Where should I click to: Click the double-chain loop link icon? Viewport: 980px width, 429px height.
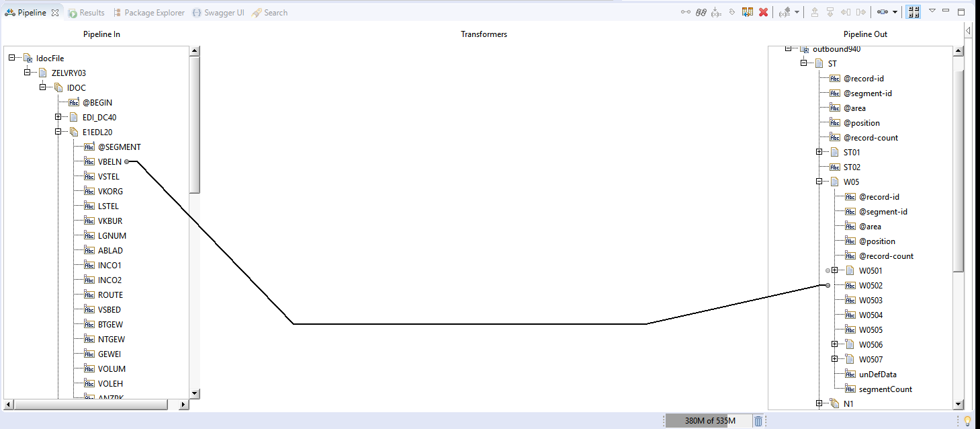701,12
